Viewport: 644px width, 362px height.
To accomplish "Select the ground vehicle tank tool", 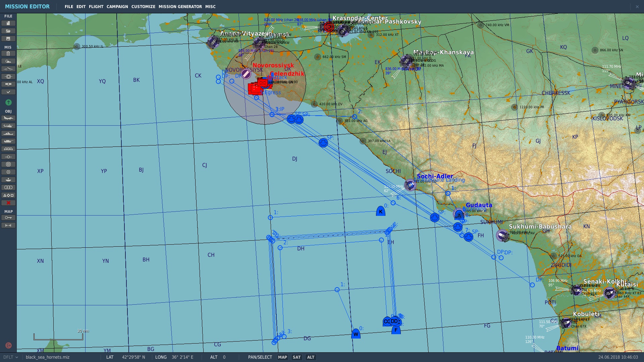I will [x=8, y=141].
